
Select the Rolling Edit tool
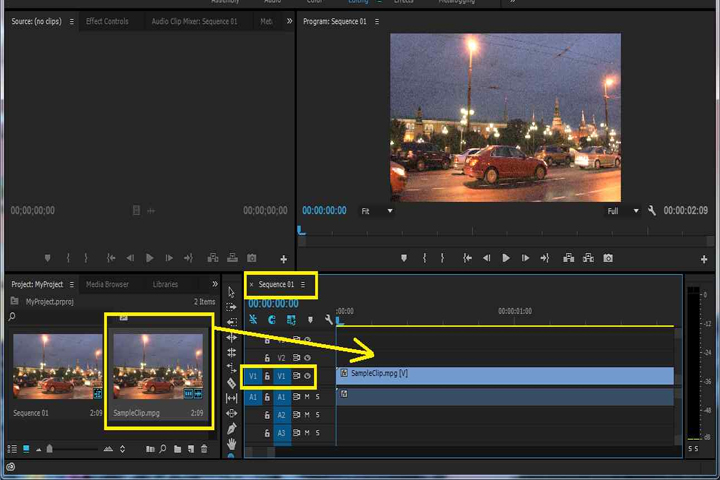coord(232,353)
